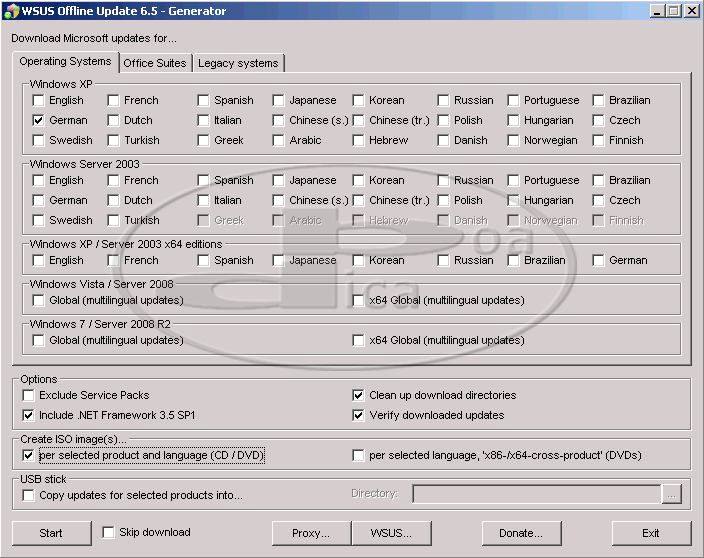
Task: Switch to the Office Suites tab
Action: 154,63
